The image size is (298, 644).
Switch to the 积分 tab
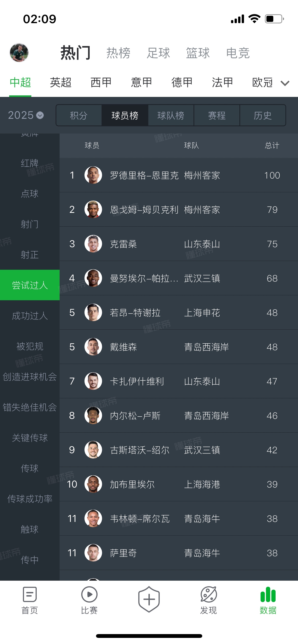(x=79, y=115)
